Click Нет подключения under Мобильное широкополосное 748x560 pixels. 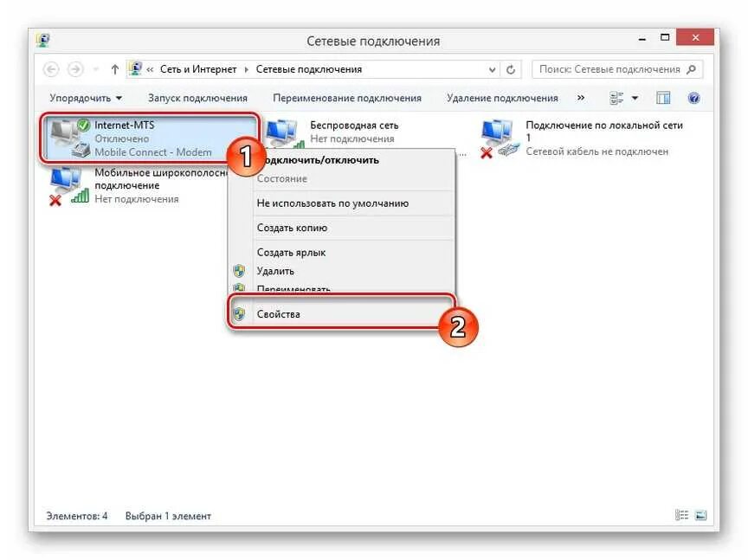point(137,199)
